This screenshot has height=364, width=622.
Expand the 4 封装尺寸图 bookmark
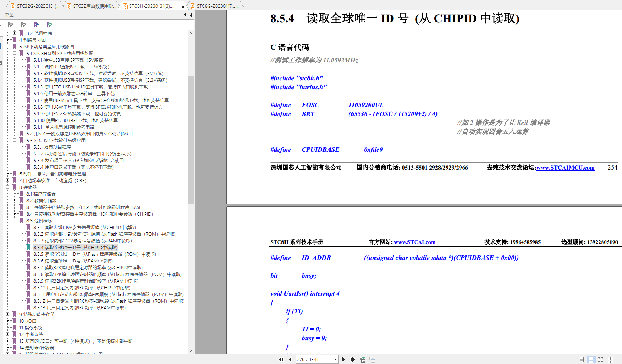(x=7, y=39)
